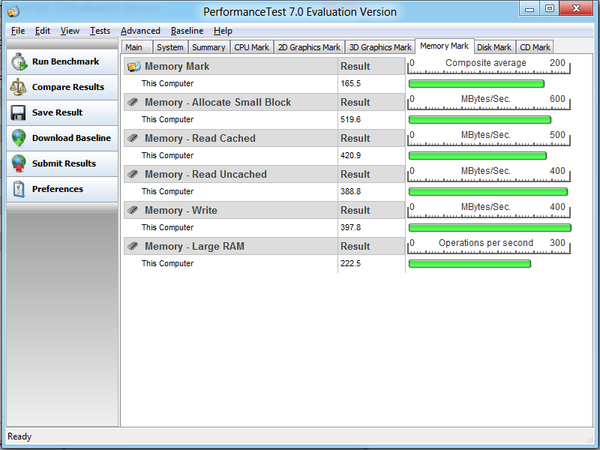Open the Advanced menu
Image resolution: width=600 pixels, height=450 pixels.
tap(140, 31)
